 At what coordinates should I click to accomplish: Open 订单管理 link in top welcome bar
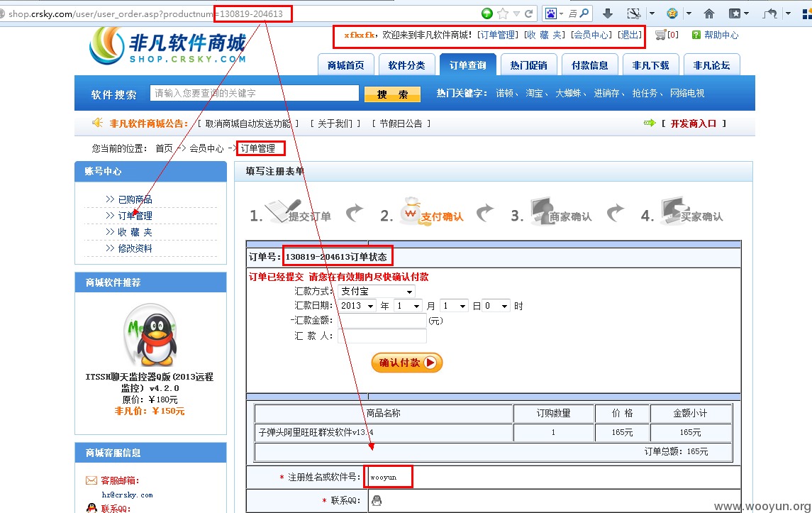(498, 35)
